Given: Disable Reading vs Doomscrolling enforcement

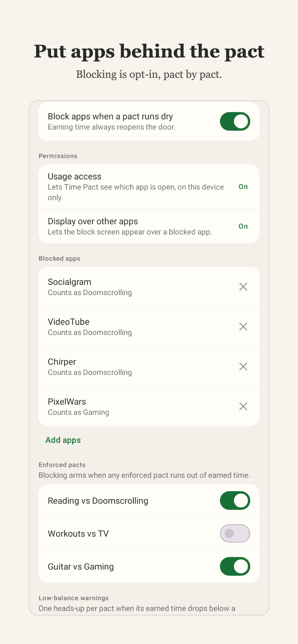Looking at the screenshot, I should (235, 500).
